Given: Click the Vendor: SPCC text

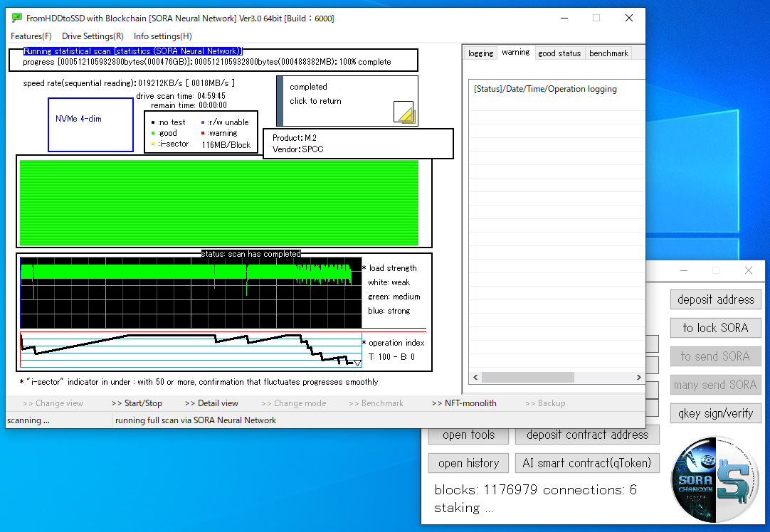Looking at the screenshot, I should pyautogui.click(x=298, y=149).
